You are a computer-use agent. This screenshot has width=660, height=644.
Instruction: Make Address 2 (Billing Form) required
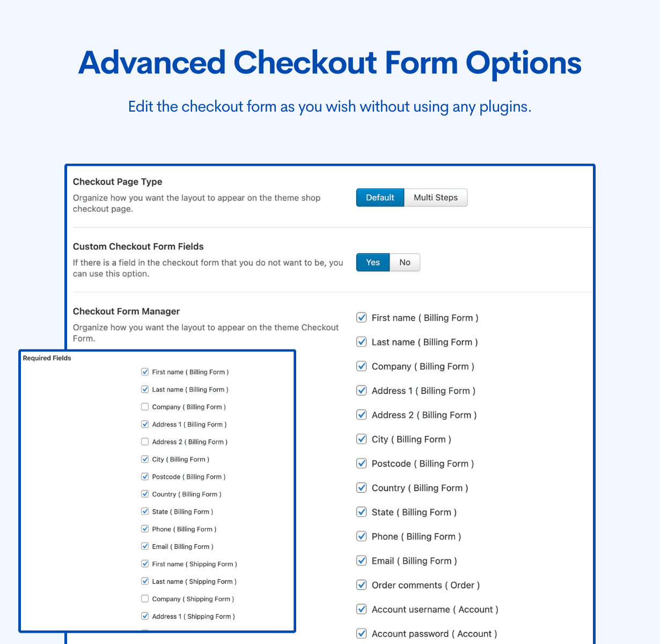coord(145,442)
